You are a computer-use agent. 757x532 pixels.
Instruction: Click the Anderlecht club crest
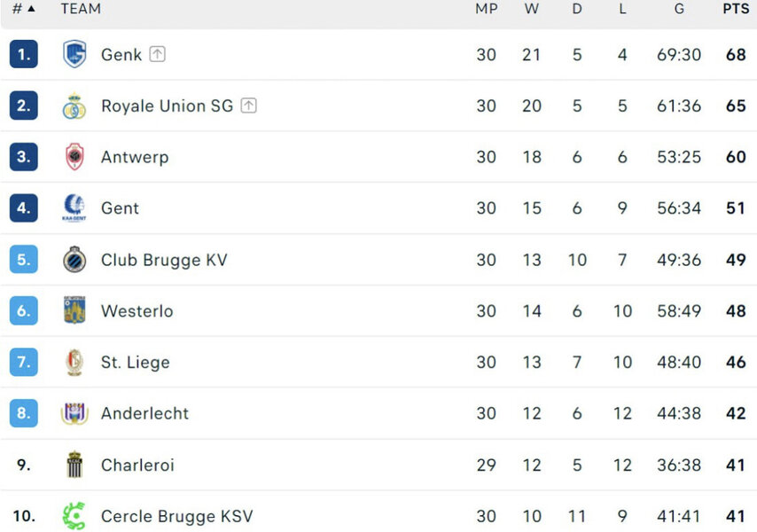74,413
